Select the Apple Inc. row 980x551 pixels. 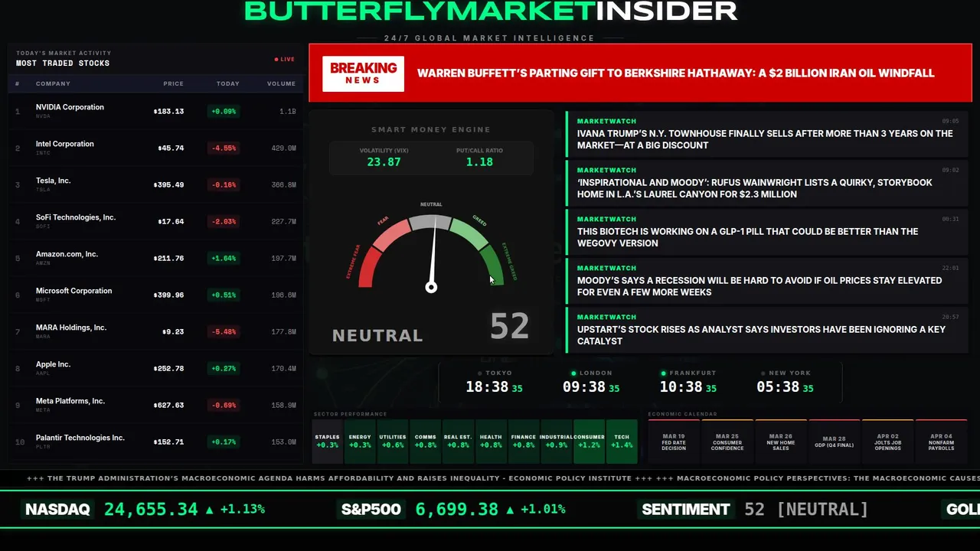[x=155, y=368]
